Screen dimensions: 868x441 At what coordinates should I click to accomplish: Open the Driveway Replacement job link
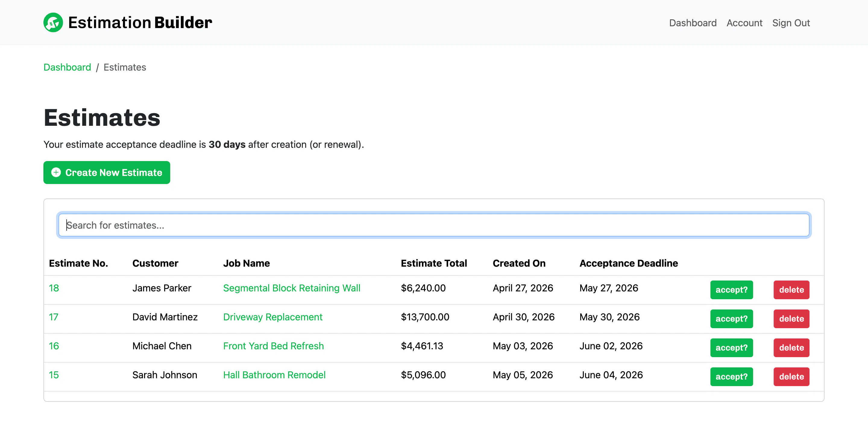(273, 317)
